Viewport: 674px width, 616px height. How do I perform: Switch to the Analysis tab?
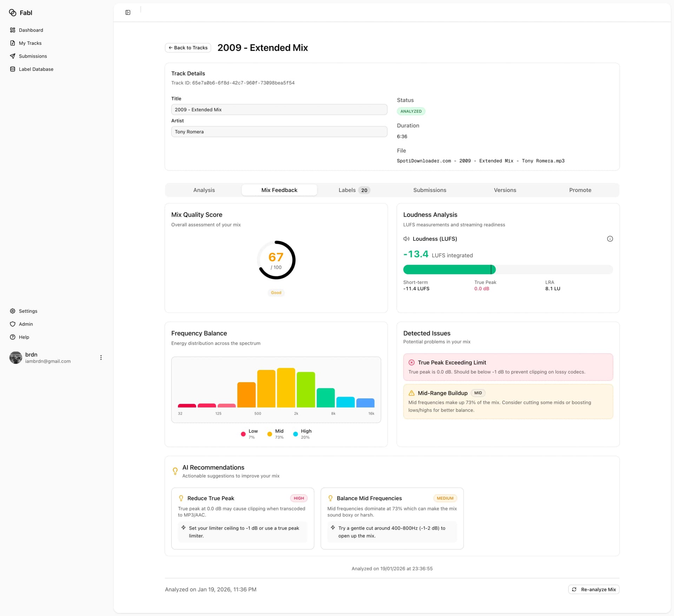tap(204, 190)
